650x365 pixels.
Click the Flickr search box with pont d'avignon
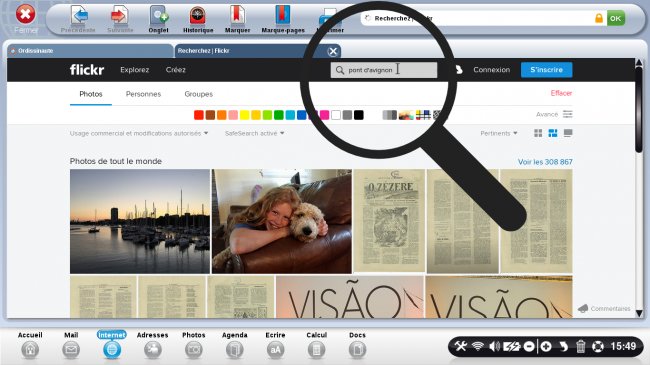[x=383, y=70]
